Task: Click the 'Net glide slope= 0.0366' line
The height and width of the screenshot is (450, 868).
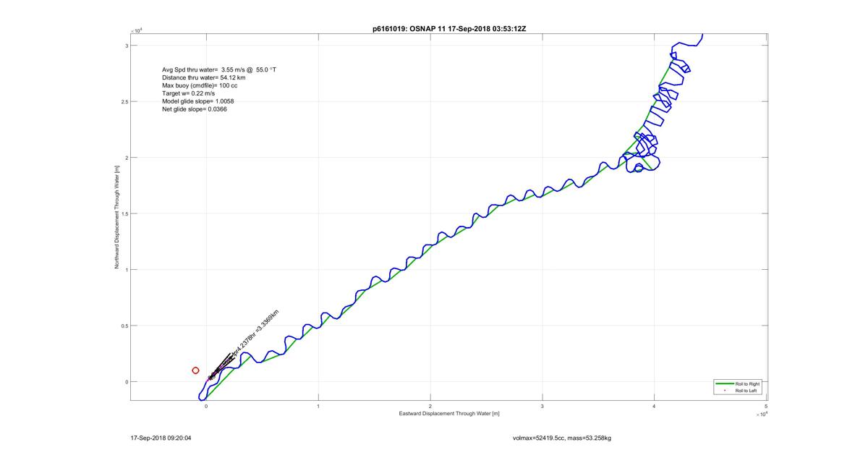Action: coord(194,109)
